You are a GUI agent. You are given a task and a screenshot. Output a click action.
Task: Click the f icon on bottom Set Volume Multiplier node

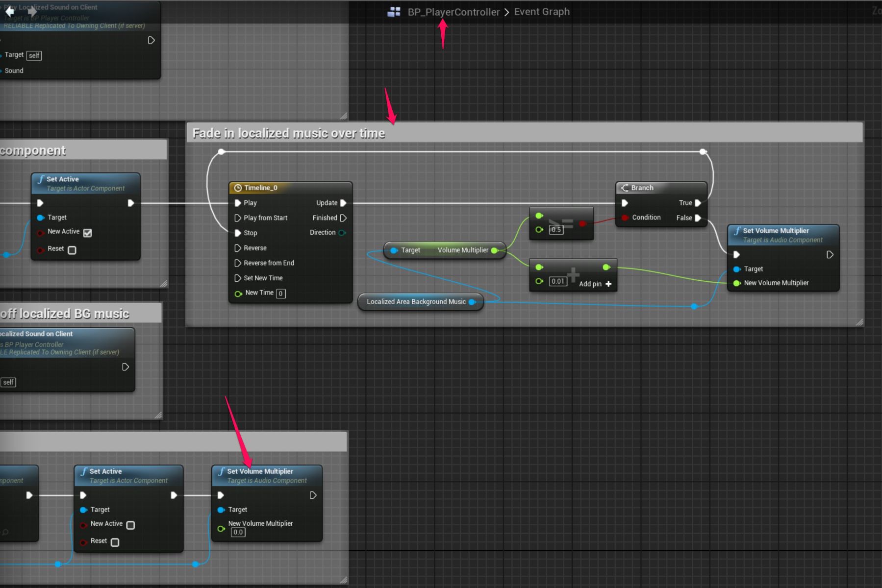pyautogui.click(x=222, y=471)
